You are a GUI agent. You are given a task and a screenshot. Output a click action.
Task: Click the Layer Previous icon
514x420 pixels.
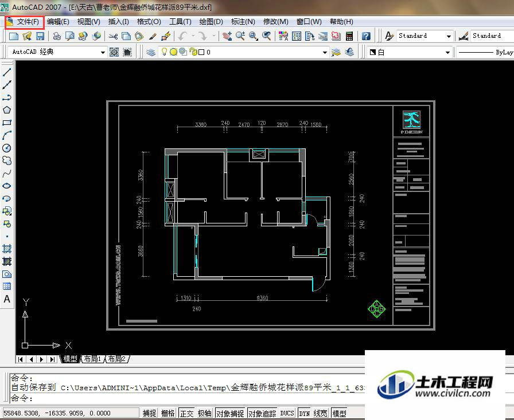click(x=349, y=52)
